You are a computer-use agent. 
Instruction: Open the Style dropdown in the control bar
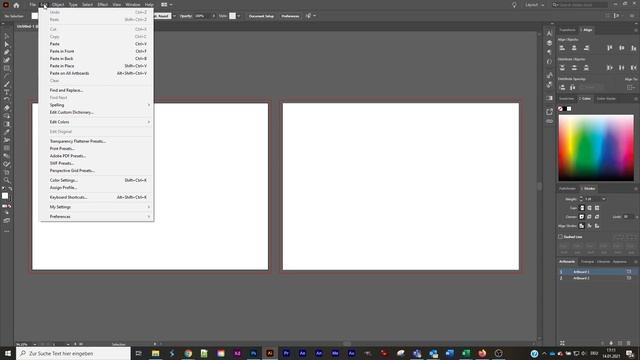[x=238, y=16]
